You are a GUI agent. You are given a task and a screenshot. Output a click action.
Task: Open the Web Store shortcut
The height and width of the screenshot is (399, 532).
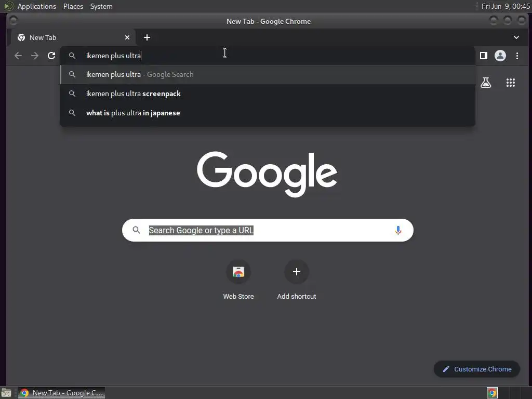(x=238, y=280)
